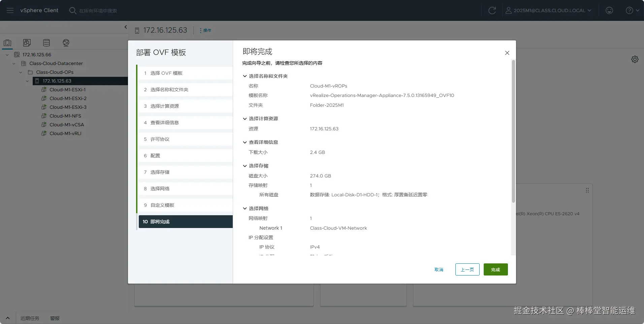Click the Cloud-M1-ESXi-3 VM icon
644x324 pixels.
coord(44,107)
